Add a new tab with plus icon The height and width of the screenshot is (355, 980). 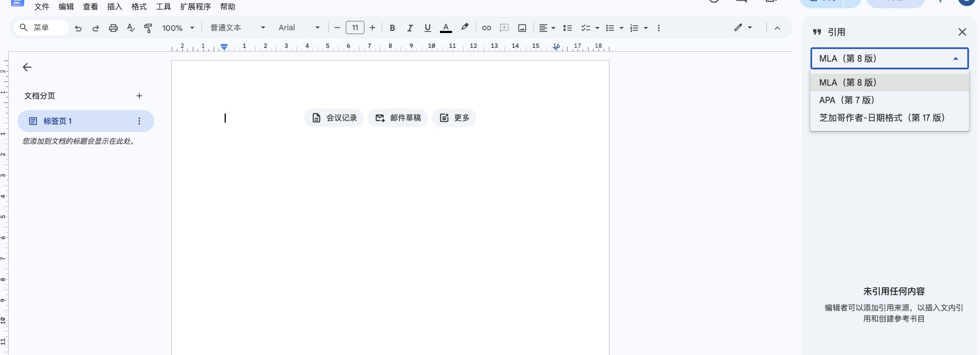point(139,96)
